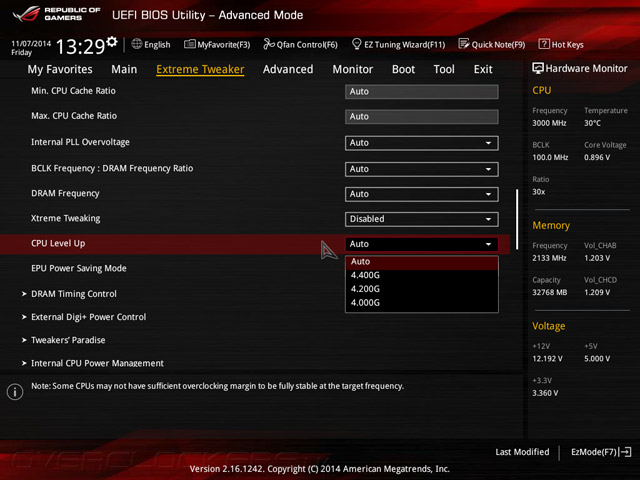Click the info icon beside the note

tap(15, 392)
